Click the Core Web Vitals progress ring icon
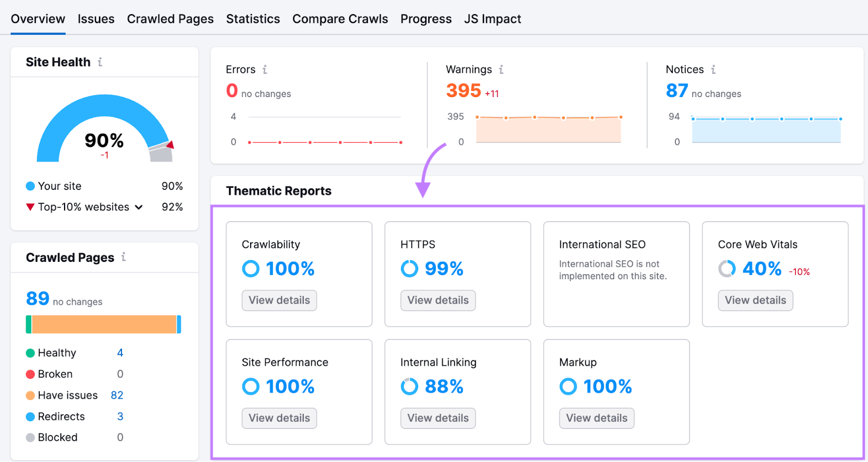The image size is (868, 462). (x=727, y=268)
